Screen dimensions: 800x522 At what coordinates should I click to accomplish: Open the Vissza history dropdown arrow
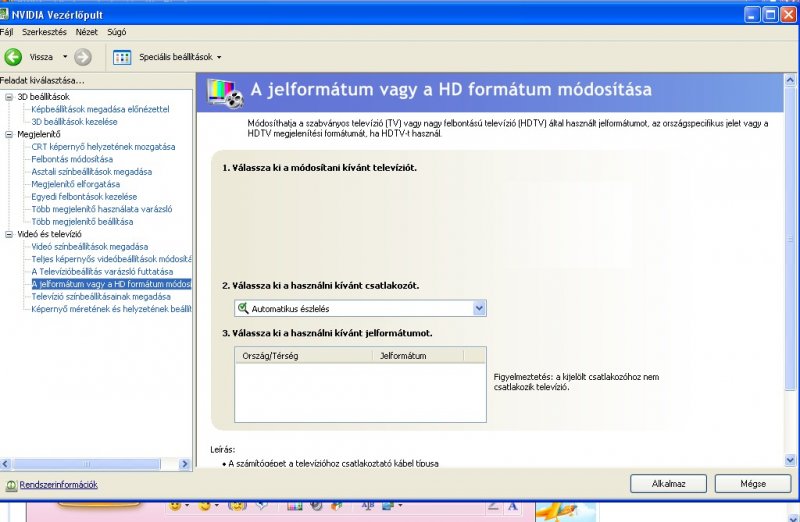click(65, 57)
